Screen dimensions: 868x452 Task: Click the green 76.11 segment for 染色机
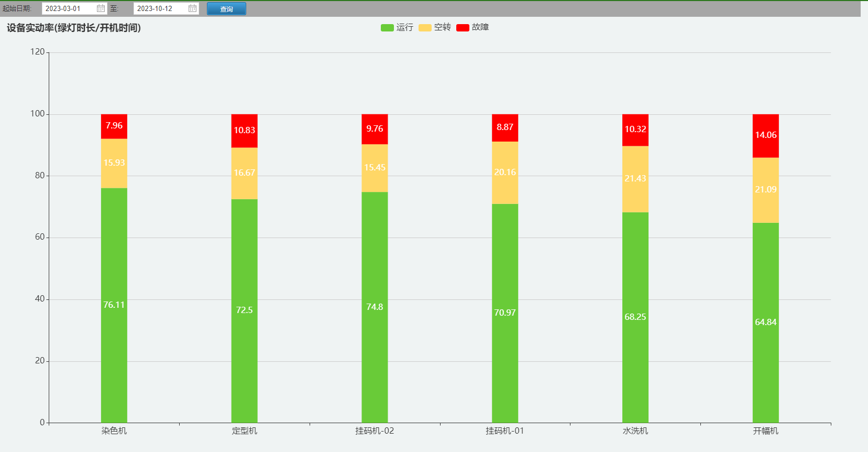click(114, 305)
